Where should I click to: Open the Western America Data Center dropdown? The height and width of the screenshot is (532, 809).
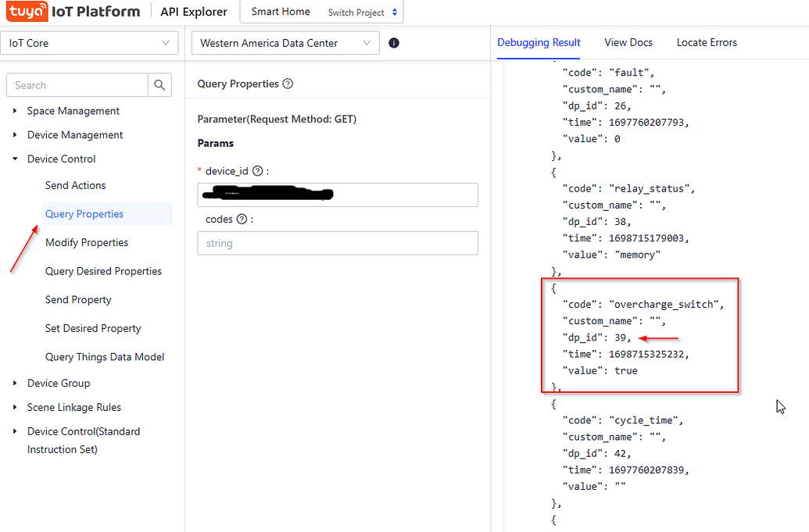(x=285, y=43)
